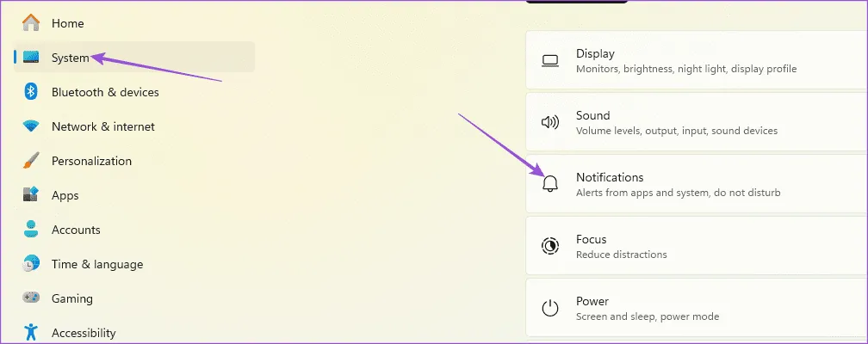
Task: Click the Accounts person icon
Action: [31, 230]
